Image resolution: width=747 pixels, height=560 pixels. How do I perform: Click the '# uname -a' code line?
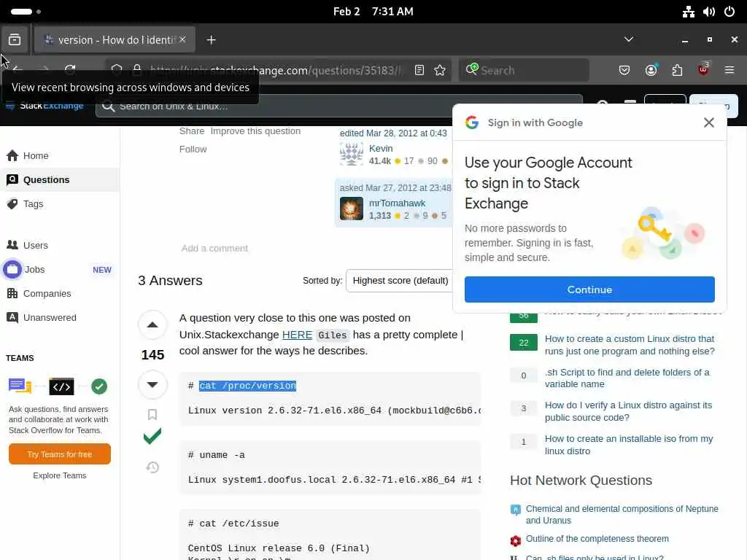(216, 455)
